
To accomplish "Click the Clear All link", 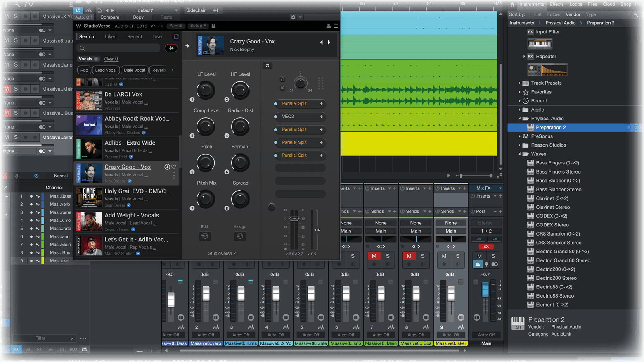I will tap(111, 59).
